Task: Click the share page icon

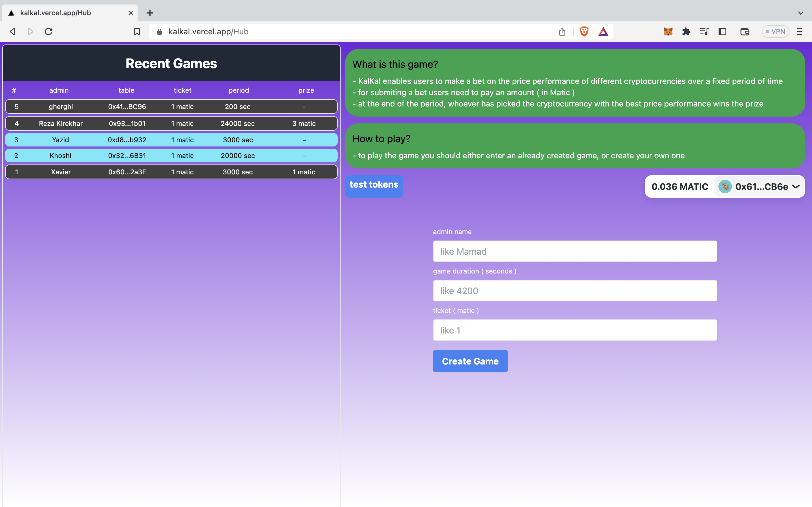Action: [x=562, y=32]
